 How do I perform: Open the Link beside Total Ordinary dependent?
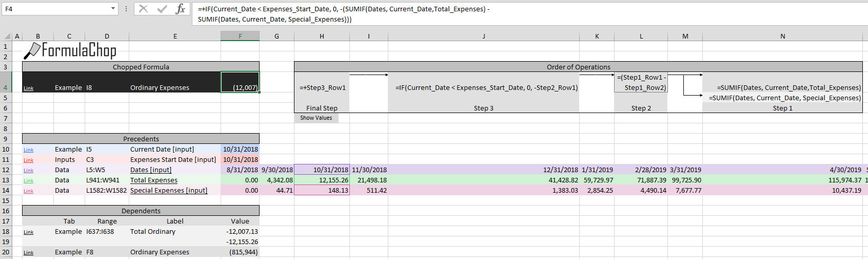(x=28, y=232)
